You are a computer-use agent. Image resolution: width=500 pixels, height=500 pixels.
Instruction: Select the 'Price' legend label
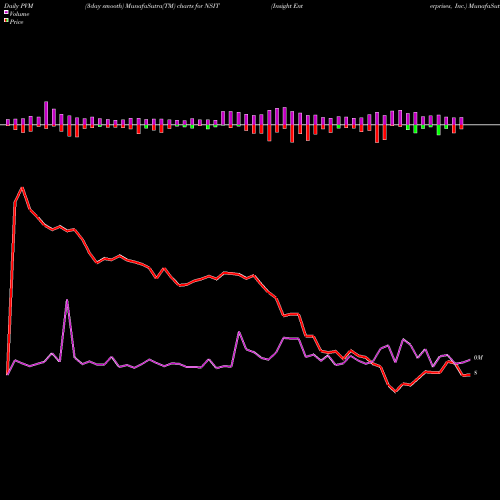click(16, 22)
